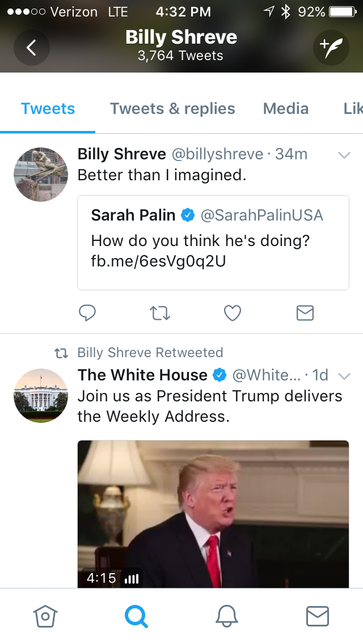Retweet the "Better than I imagined" tweet
Image resolution: width=363 pixels, height=644 pixels.
pyautogui.click(x=159, y=312)
